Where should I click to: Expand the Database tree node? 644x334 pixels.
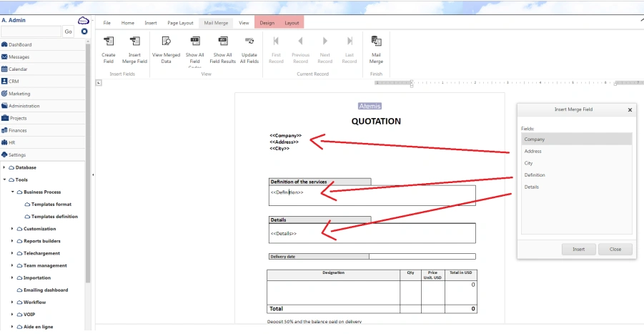pos(4,167)
